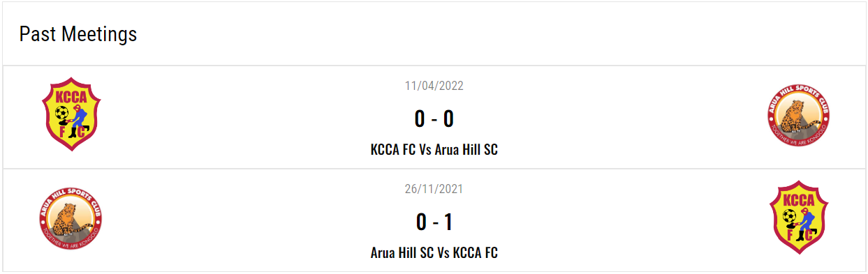The height and width of the screenshot is (274, 868).
Task: Click Arua Hill's away score in the 0 - 0 result
Action: coord(448,119)
